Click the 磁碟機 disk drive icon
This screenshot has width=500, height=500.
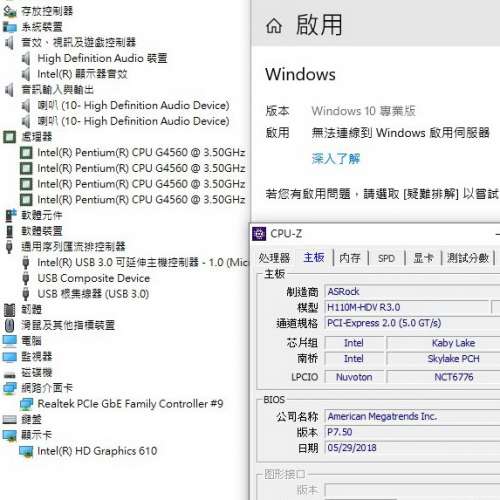[9, 374]
